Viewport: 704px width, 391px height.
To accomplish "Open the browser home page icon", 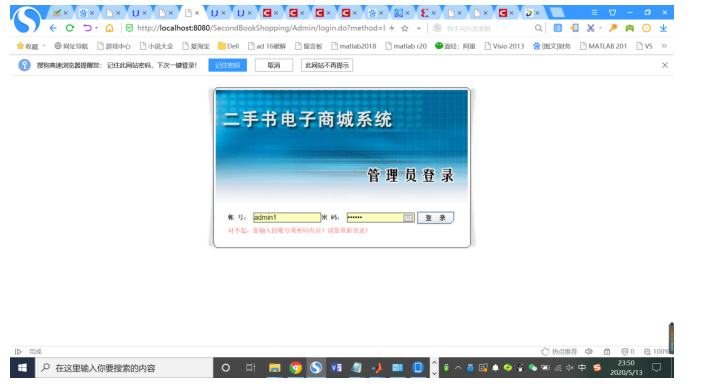I will [x=110, y=28].
